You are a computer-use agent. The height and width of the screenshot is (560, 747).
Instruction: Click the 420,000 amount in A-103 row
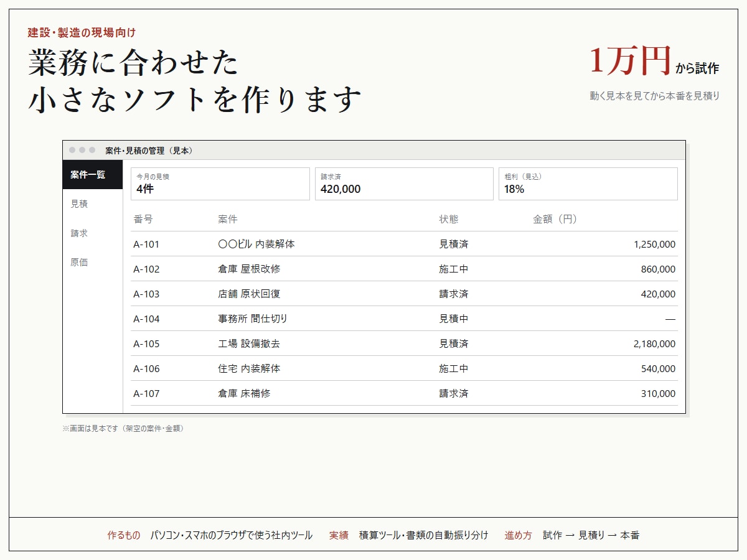[658, 294]
